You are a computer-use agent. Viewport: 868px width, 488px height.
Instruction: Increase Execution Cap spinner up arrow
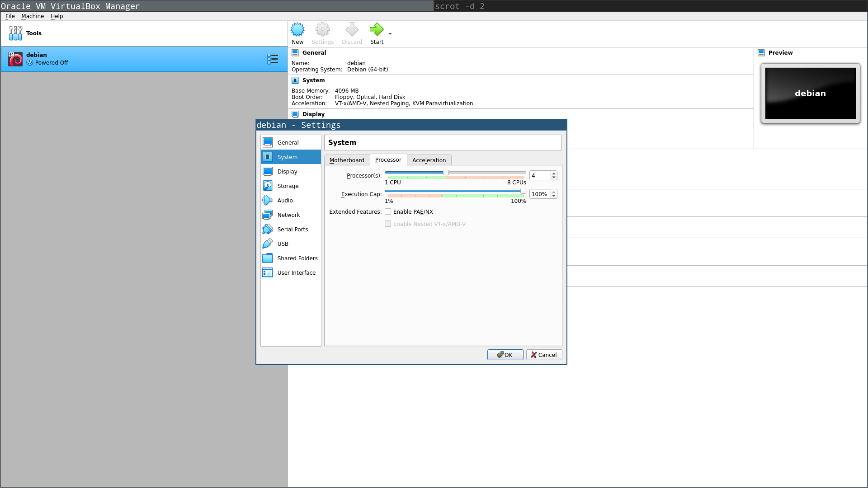(x=554, y=192)
